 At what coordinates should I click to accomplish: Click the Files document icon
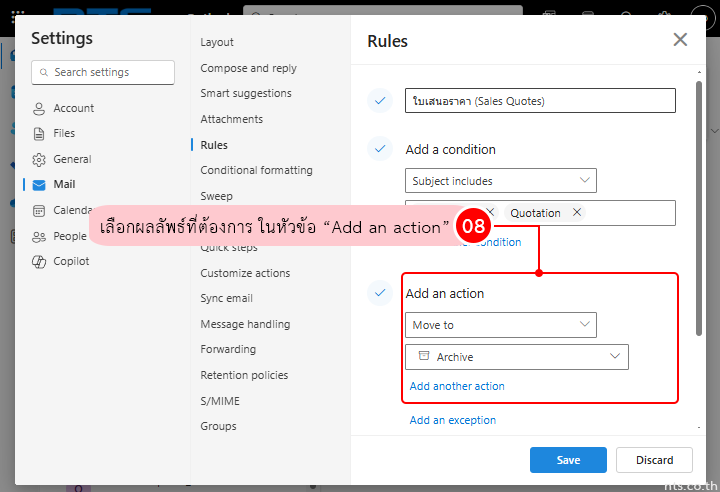39,134
